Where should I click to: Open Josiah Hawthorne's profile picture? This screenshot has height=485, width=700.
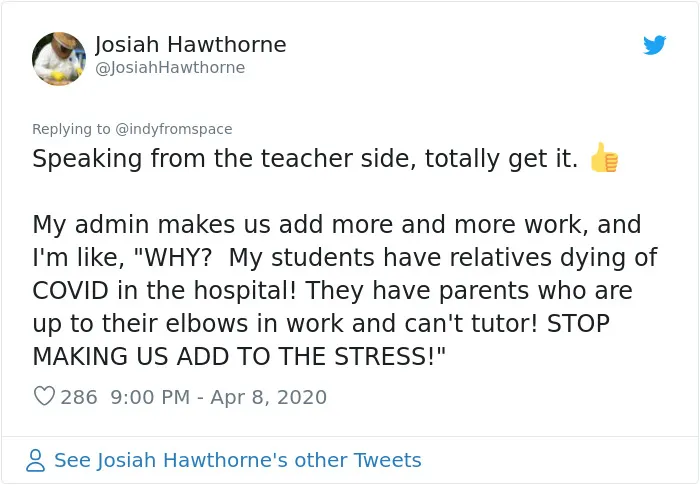pyautogui.click(x=59, y=59)
